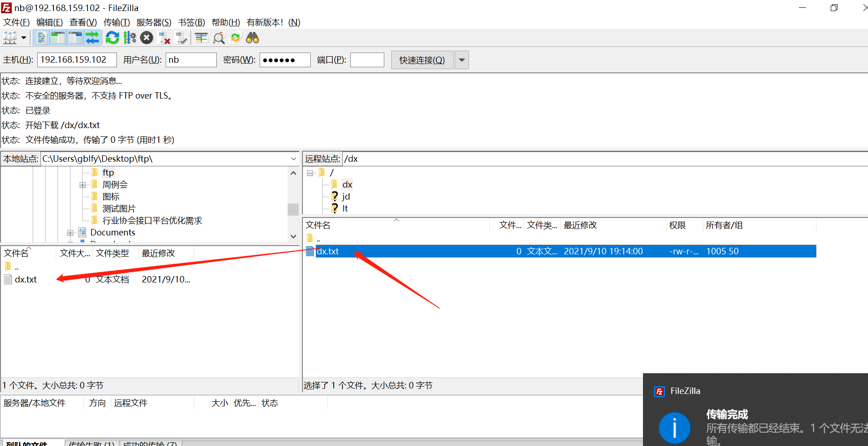Screen dimensions: 868x446
Task: Refresh the file and folder lists
Action: pos(112,38)
